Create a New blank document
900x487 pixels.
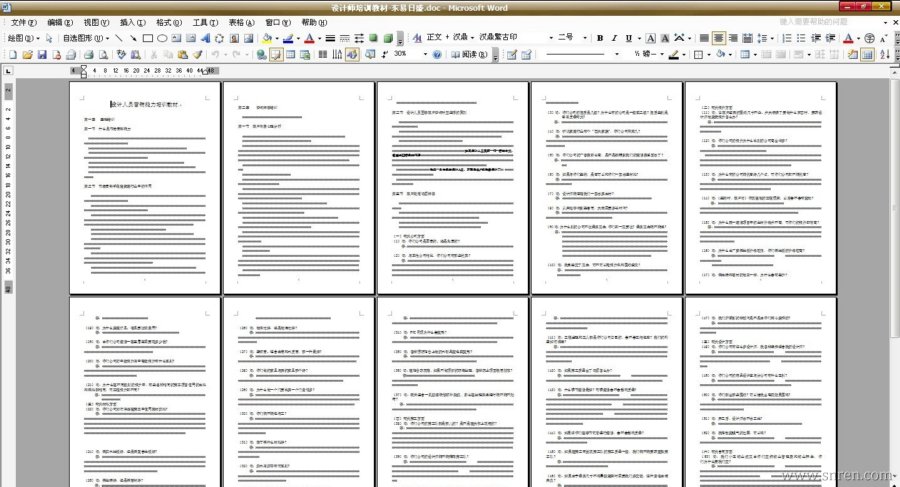tap(13, 55)
